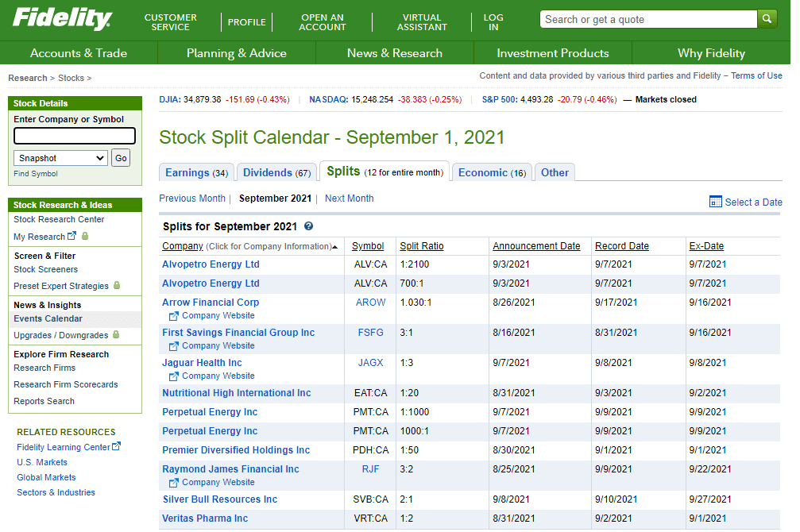Click the Fidelity logo
Viewport: 800px width, 532px height.
(x=62, y=19)
